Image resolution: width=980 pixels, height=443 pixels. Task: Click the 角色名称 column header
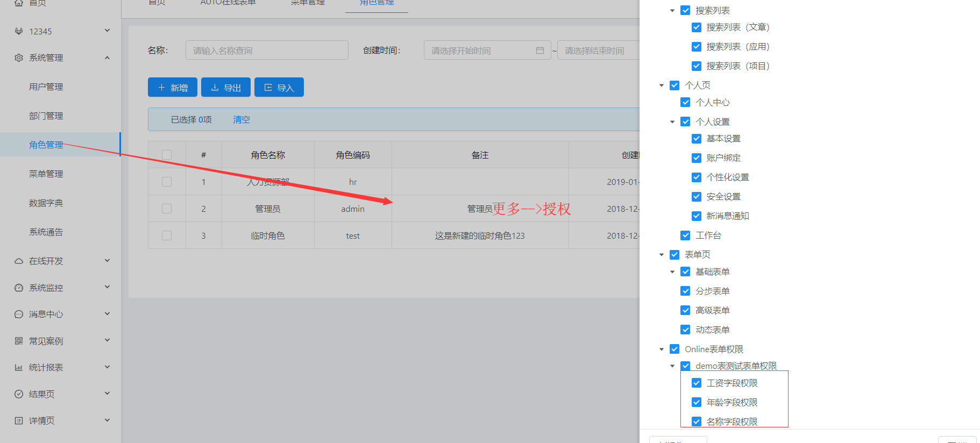click(268, 155)
